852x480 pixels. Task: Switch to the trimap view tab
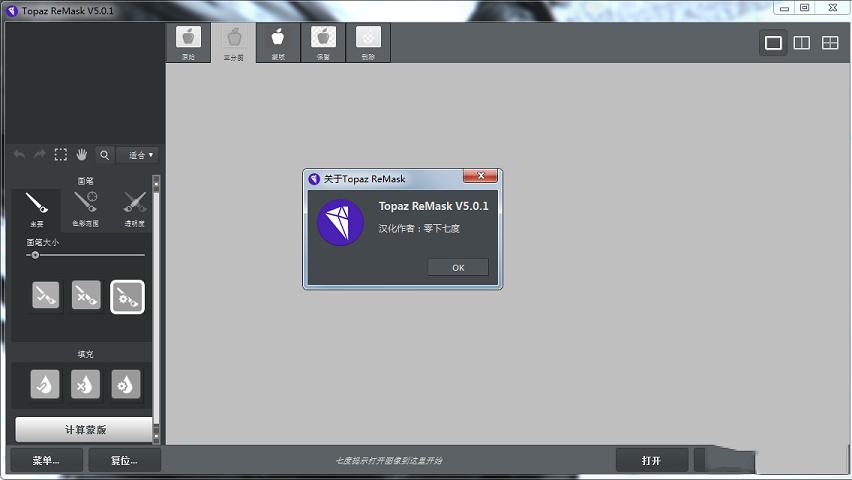click(234, 42)
